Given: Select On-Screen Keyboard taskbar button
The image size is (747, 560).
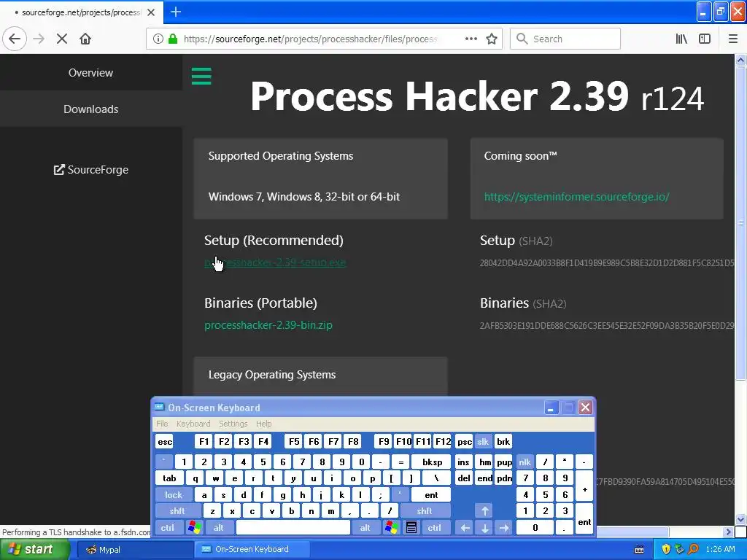Looking at the screenshot, I should 252,550.
